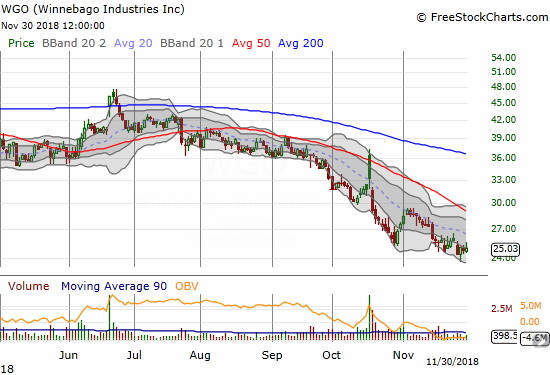The image size is (550, 375).
Task: Click the 5.0M OBV scale value
Action: [531, 306]
